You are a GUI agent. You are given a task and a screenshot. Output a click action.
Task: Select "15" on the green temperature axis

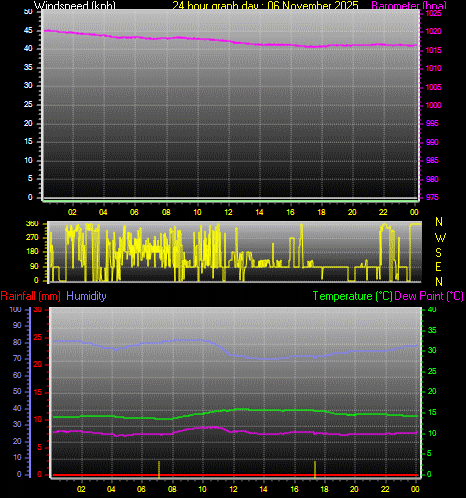click(432, 413)
